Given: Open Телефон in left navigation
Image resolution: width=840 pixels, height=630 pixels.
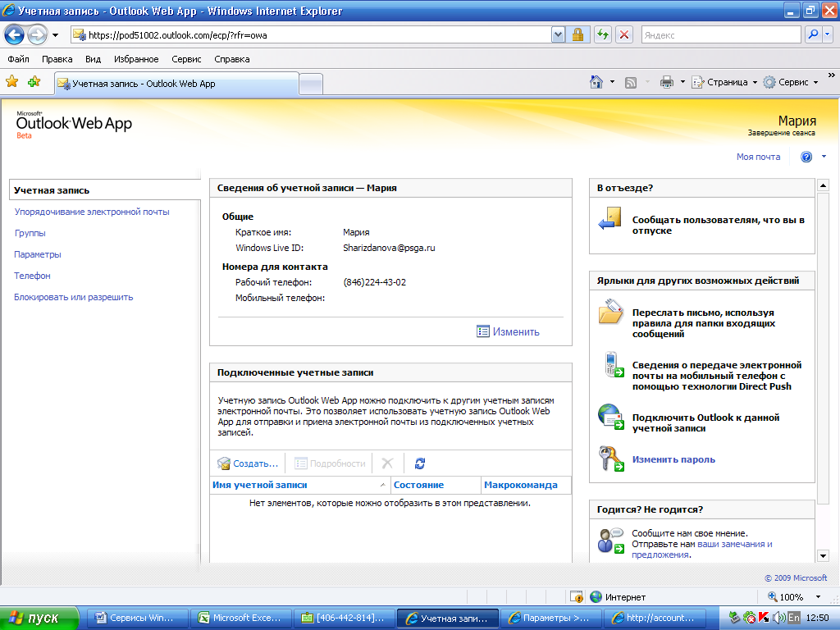Looking at the screenshot, I should [x=32, y=276].
